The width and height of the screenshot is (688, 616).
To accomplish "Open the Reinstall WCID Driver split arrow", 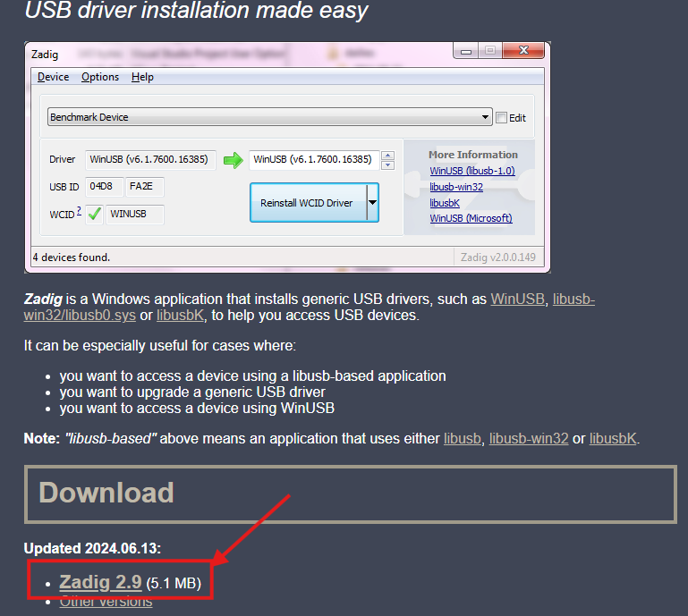I will coord(372,203).
